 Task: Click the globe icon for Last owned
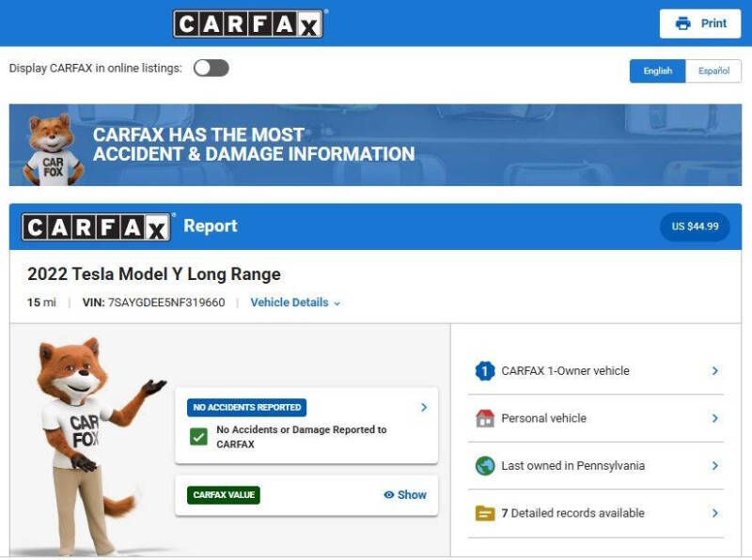[485, 465]
